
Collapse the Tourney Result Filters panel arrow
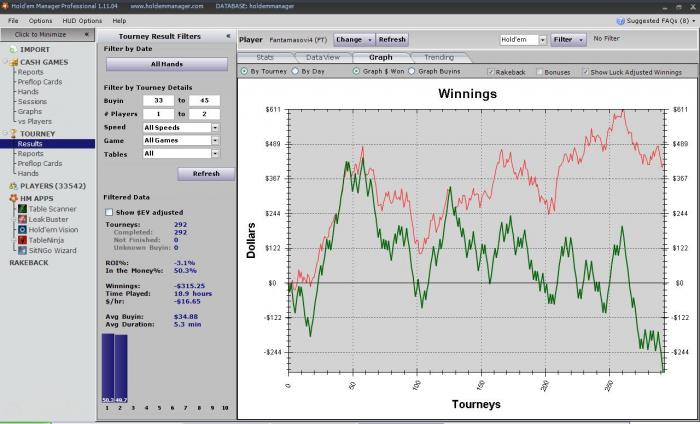pyautogui.click(x=228, y=36)
